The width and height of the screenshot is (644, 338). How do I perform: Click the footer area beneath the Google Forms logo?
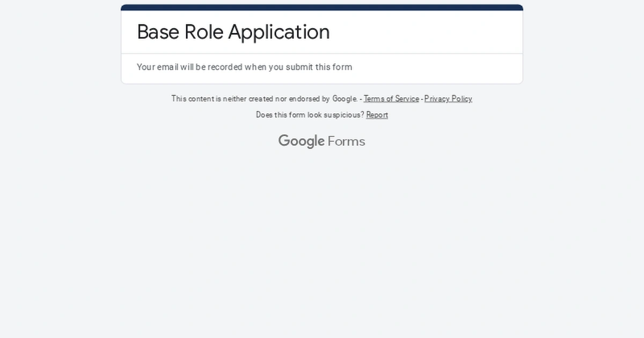click(321, 158)
